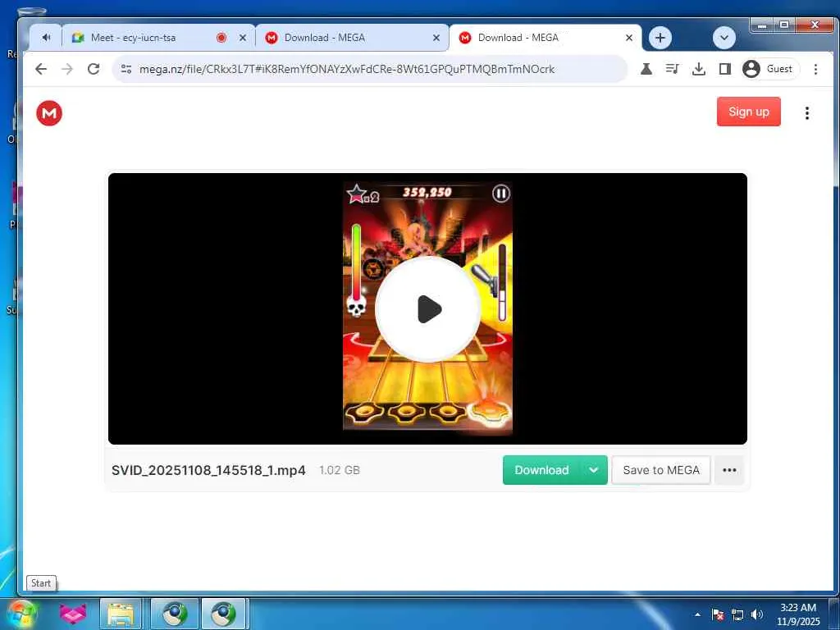
Task: Close the middle Download - MEGA tab
Action: pos(436,38)
